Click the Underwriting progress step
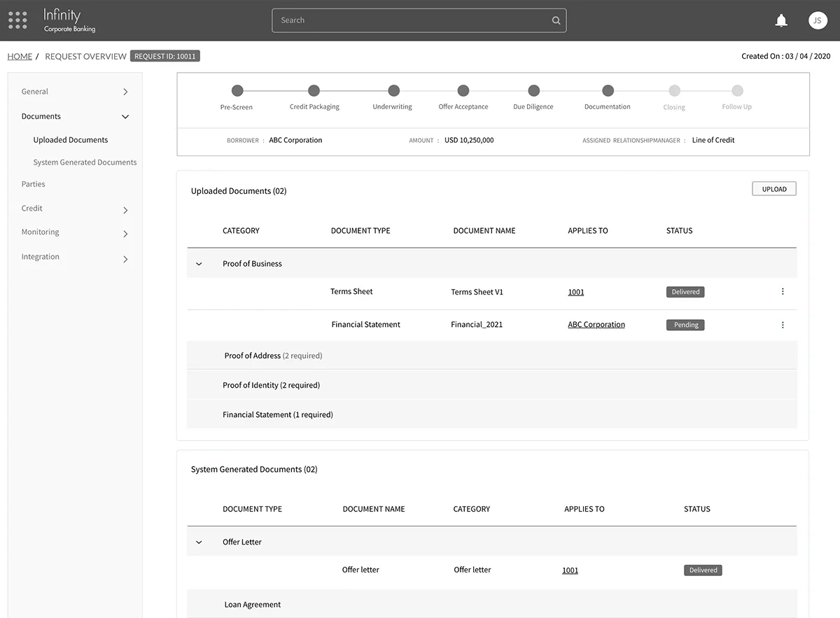Screen dimensions: 840x618 pos(393,91)
